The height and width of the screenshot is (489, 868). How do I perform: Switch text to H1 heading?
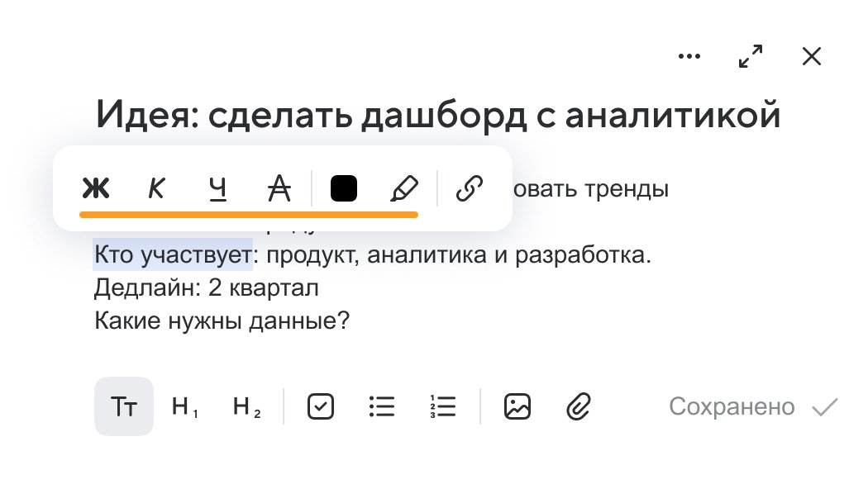coord(185,406)
